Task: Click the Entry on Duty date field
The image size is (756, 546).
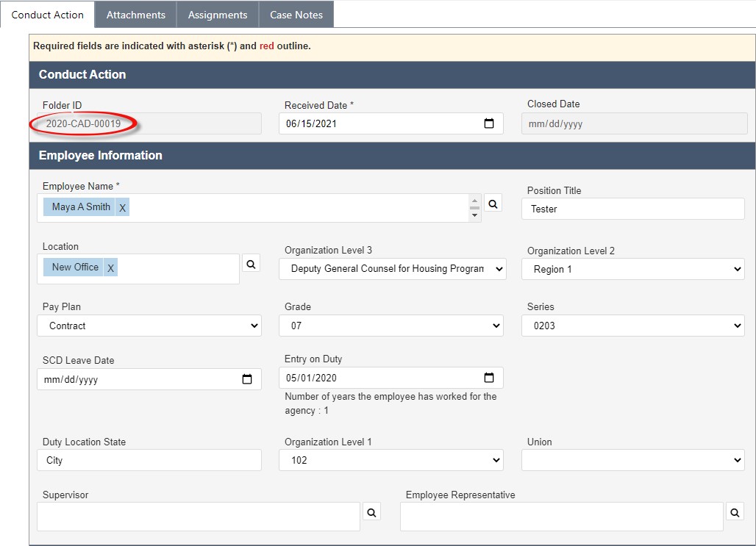Action: 391,377
